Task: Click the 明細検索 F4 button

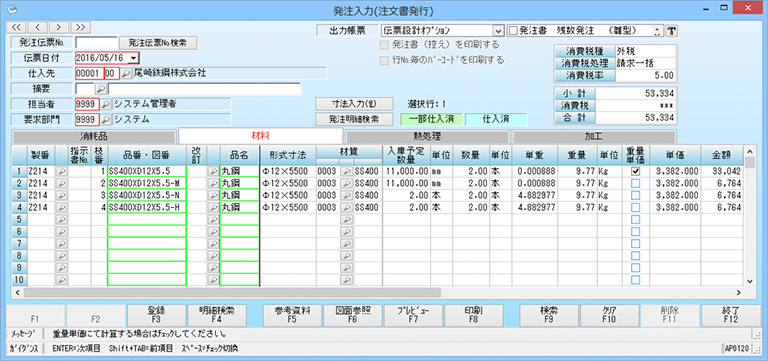Action: (216, 314)
